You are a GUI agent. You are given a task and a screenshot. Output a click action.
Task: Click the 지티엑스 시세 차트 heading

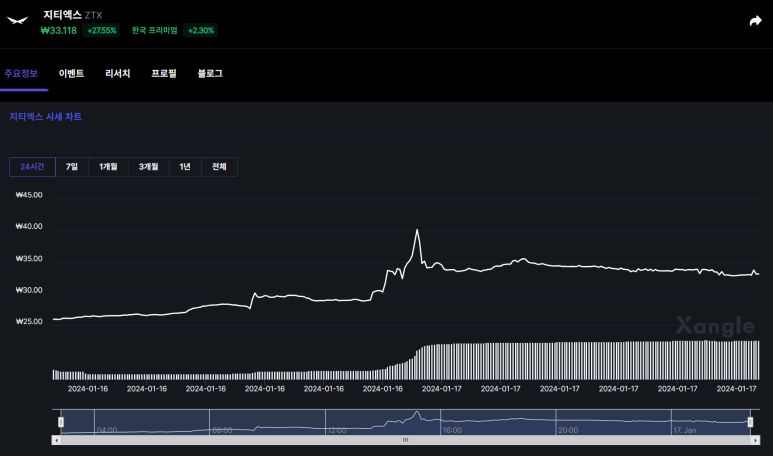(x=45, y=117)
